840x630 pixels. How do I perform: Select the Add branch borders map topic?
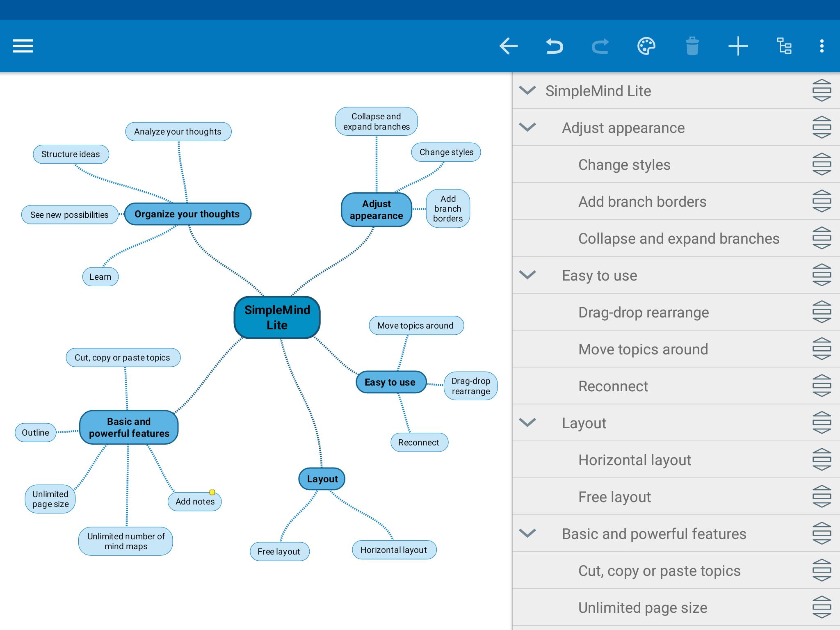pyautogui.click(x=448, y=208)
